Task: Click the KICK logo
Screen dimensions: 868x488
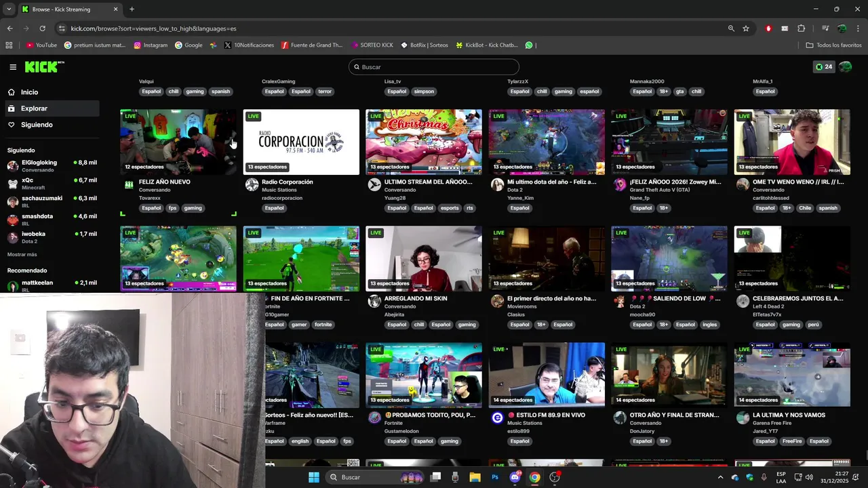Action: pyautogui.click(x=42, y=66)
